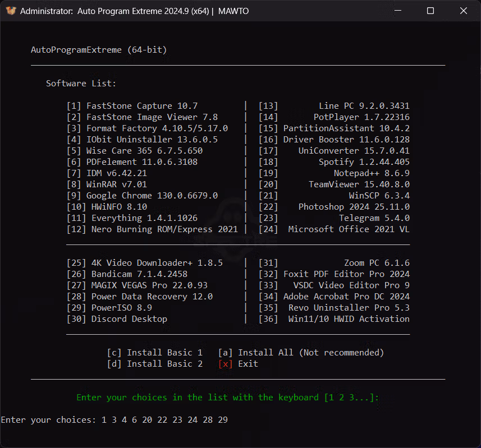Select '[3] Format Factory 4.10.5/5.17.0'

point(147,128)
